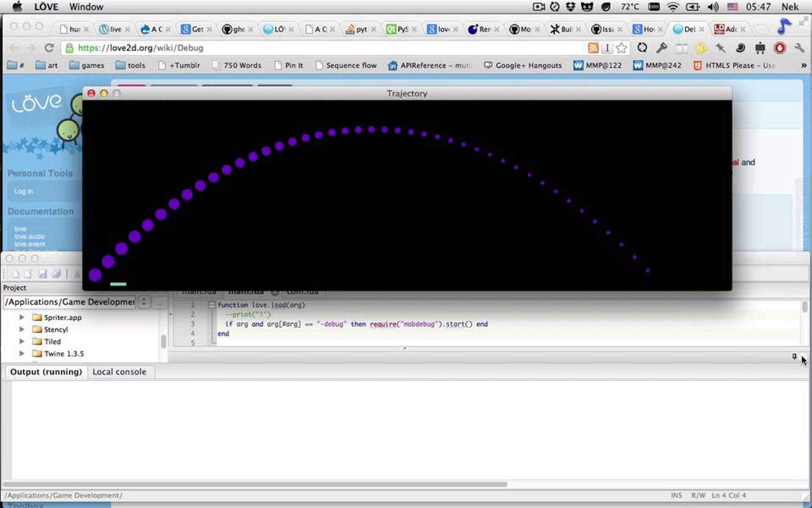
Task: Open the Window menu
Action: [86, 7]
